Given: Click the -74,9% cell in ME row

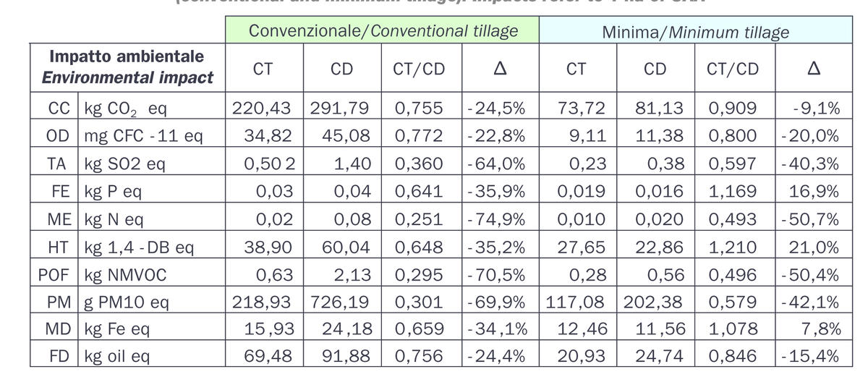Looking at the screenshot, I should [496, 219].
